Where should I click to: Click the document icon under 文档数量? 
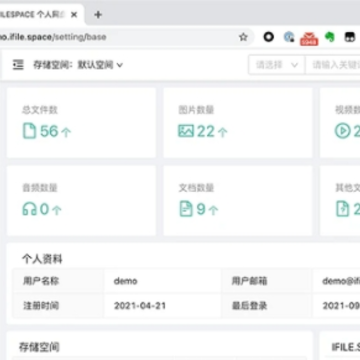point(186,209)
